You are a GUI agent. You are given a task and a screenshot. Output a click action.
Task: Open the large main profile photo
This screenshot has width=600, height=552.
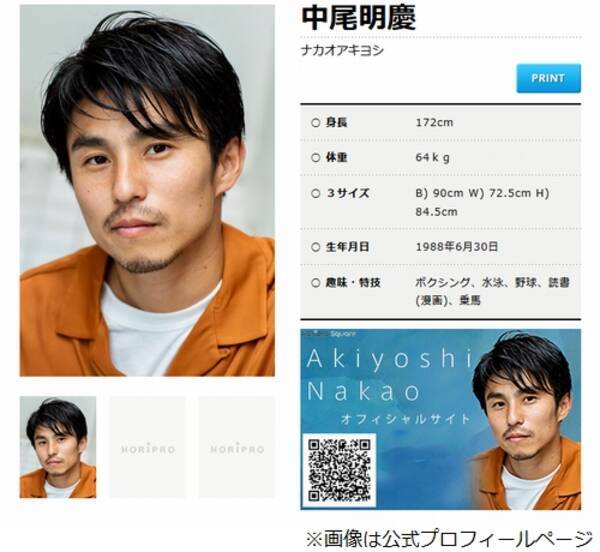147,190
